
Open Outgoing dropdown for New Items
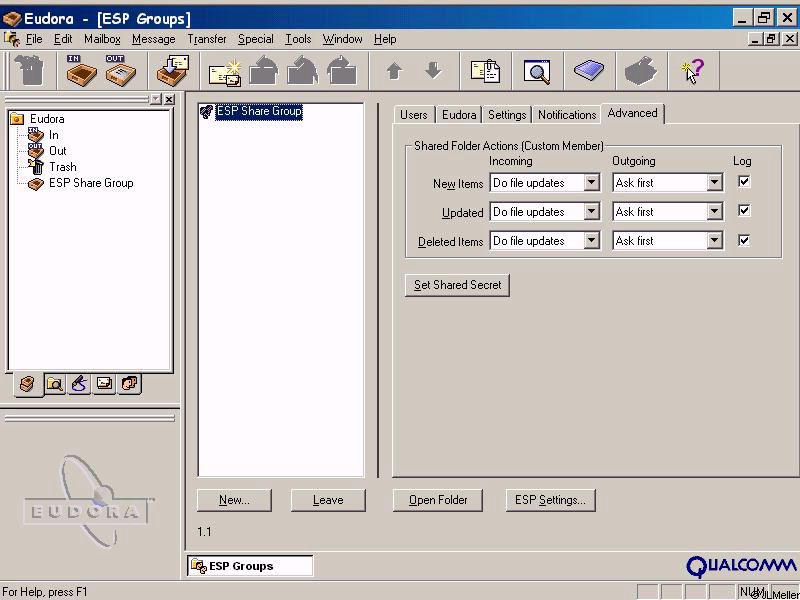tap(714, 182)
